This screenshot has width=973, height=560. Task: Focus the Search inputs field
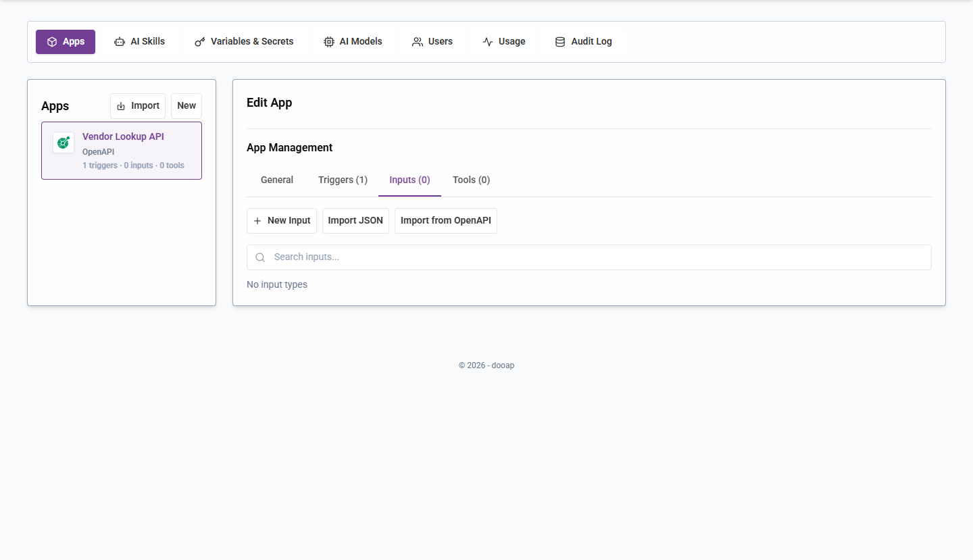pos(589,257)
